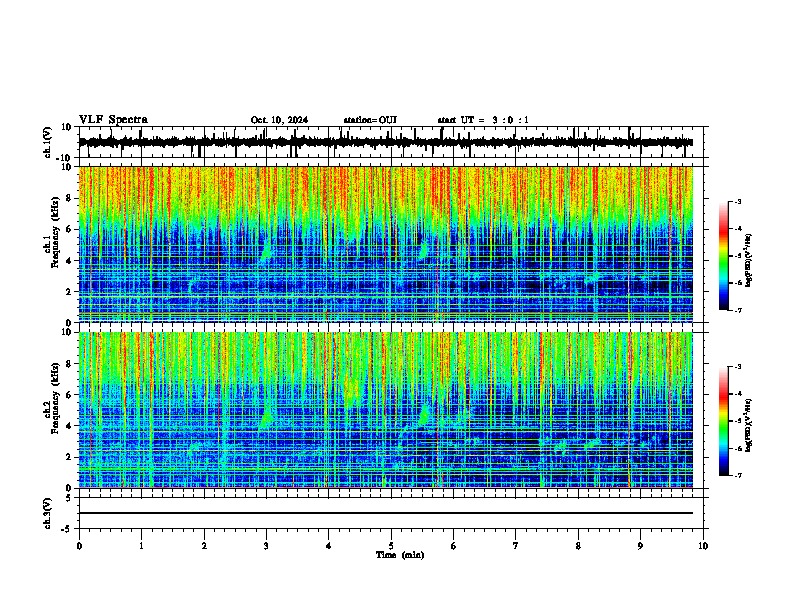
Task: Click the '-3' label on ch.1 color bar
Action: pos(738,201)
